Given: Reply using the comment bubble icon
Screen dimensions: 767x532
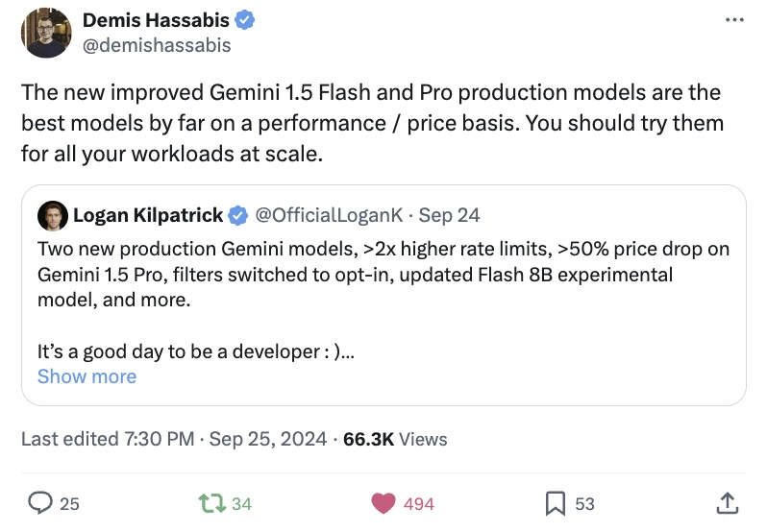Looking at the screenshot, I should [40, 503].
